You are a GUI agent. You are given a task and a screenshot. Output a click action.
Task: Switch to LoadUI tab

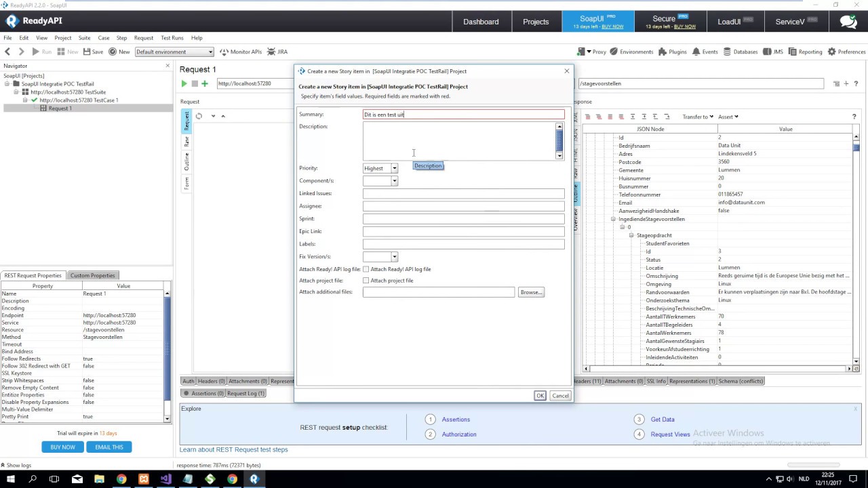point(735,22)
